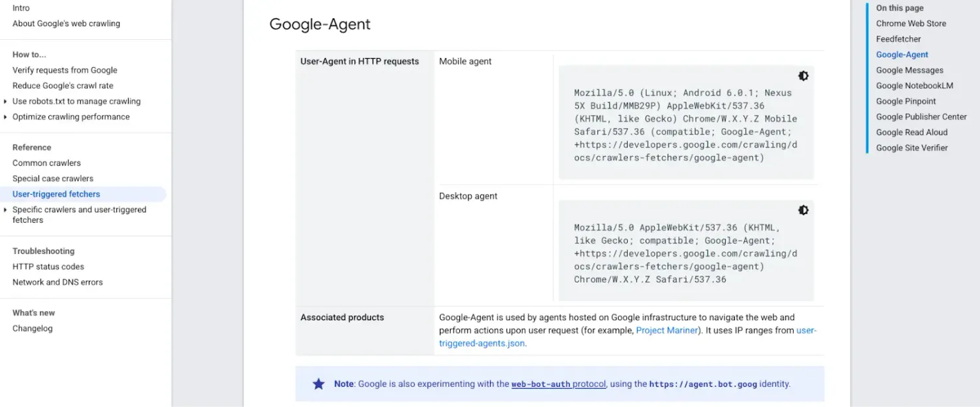The image size is (980, 407).
Task: Follow the web-bot-auth protocol link
Action: click(x=558, y=383)
